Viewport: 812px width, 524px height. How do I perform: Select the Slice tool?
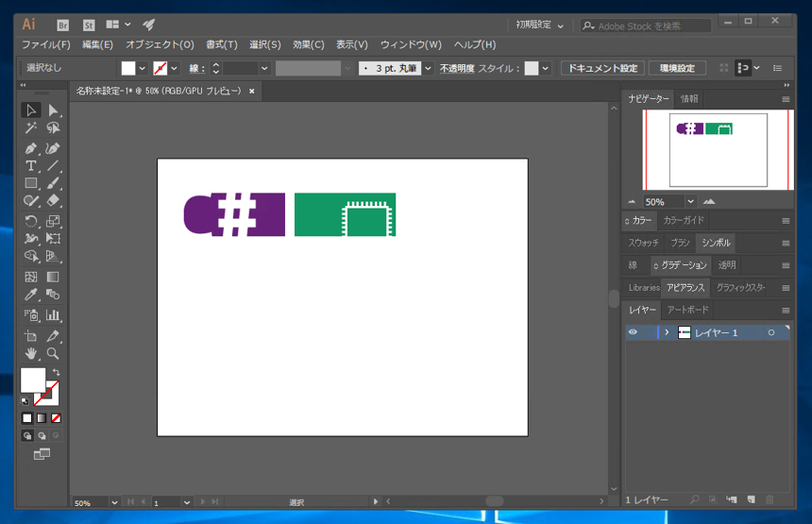[53, 335]
